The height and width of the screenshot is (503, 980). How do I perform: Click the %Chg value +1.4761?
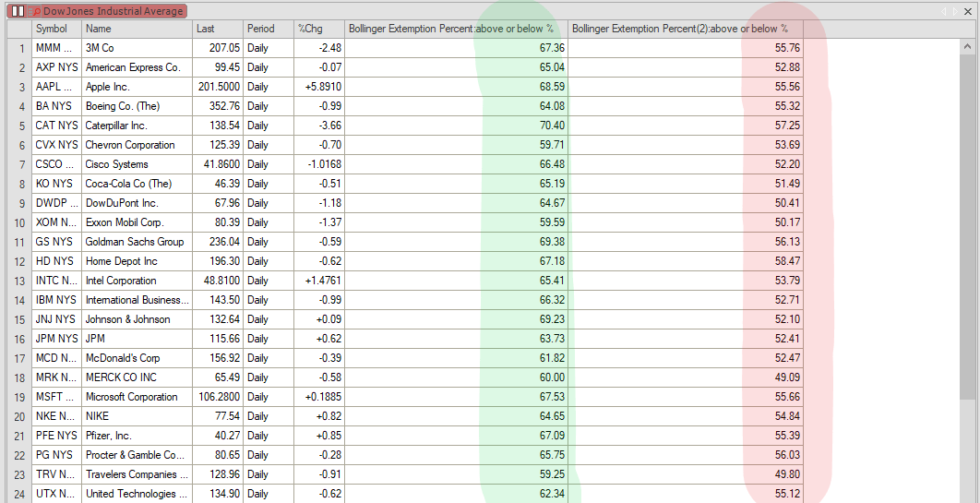[318, 281]
